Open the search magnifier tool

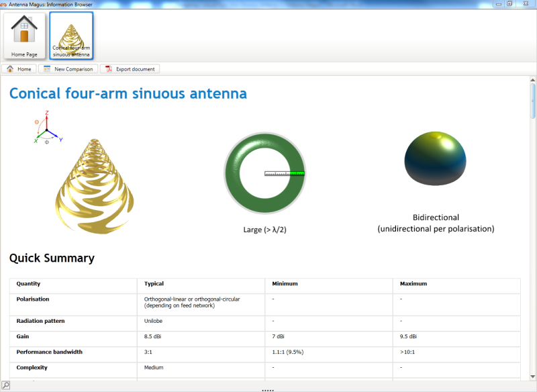click(x=5, y=387)
